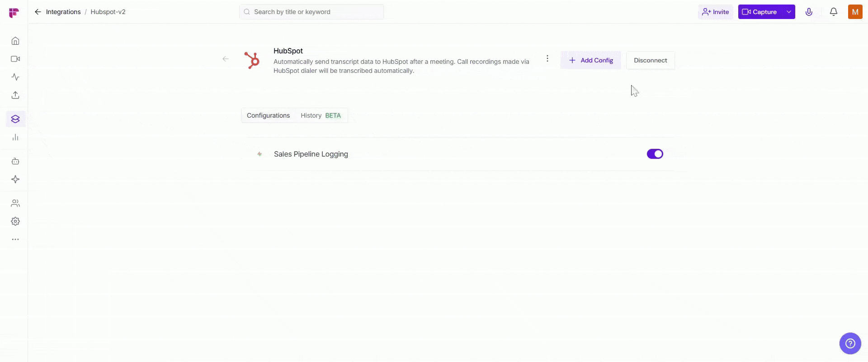Disable the Sales Pipeline Logging toggle
The image size is (868, 362).
tap(655, 154)
